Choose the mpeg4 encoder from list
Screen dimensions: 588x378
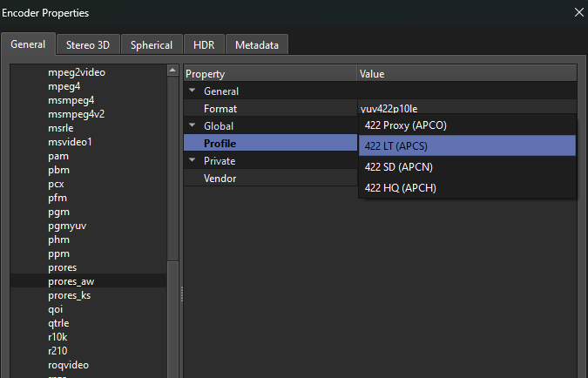click(x=64, y=86)
